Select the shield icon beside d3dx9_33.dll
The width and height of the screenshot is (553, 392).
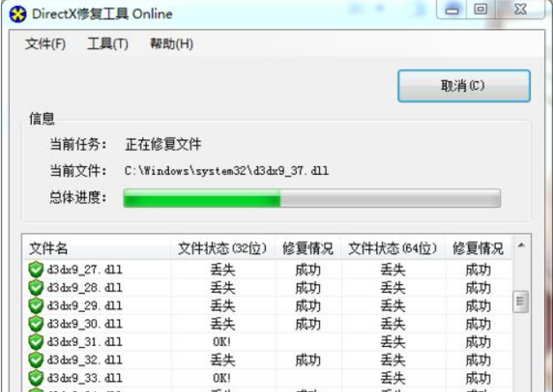36,378
